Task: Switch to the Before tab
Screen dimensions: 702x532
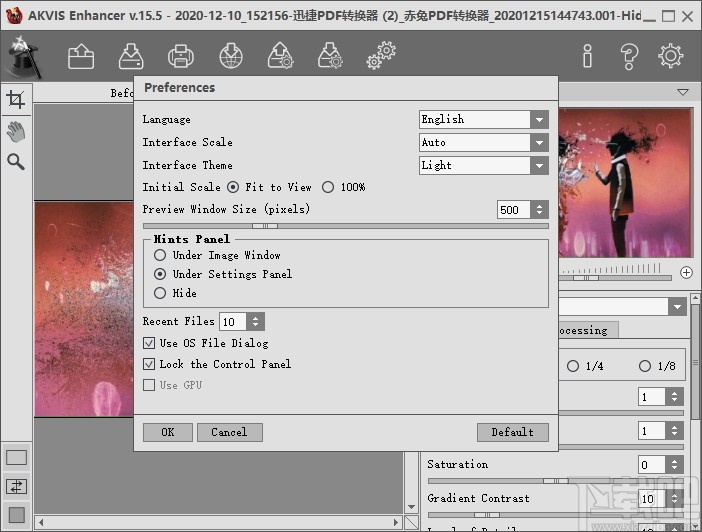Action: pyautogui.click(x=121, y=93)
